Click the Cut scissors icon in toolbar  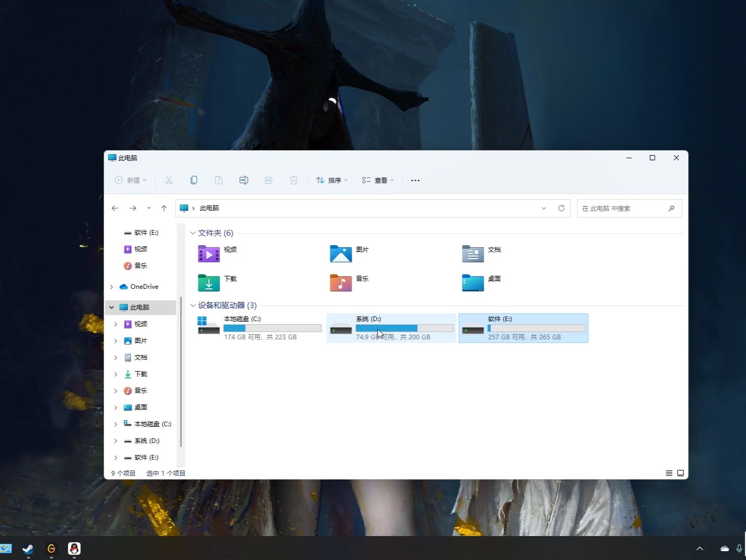(x=169, y=180)
